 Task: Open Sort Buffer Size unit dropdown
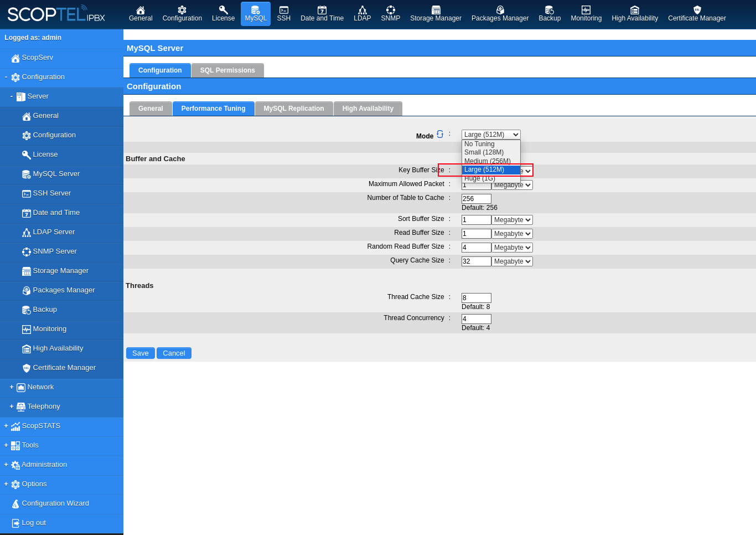(512, 220)
